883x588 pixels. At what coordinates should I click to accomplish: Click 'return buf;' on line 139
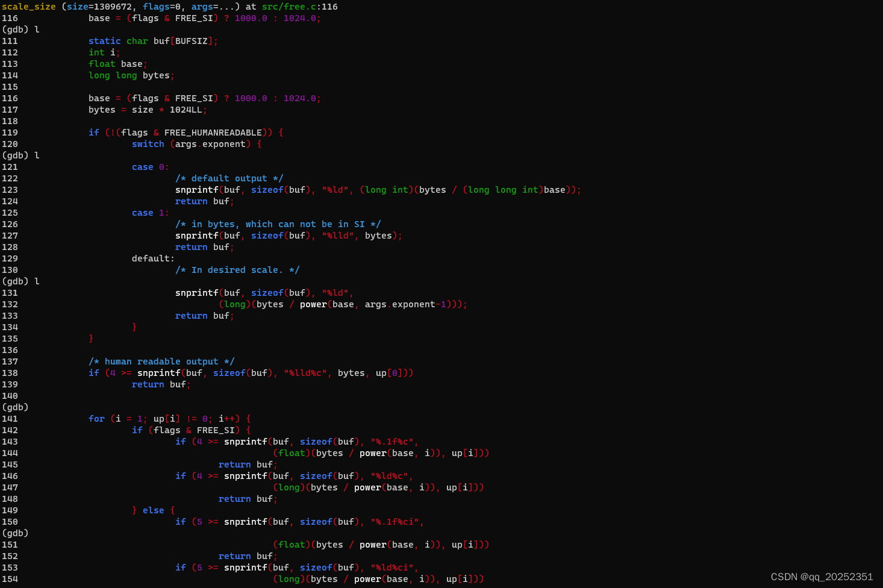click(161, 384)
